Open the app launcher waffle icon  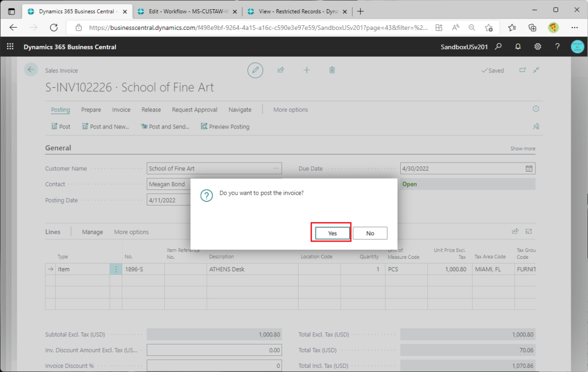click(10, 47)
